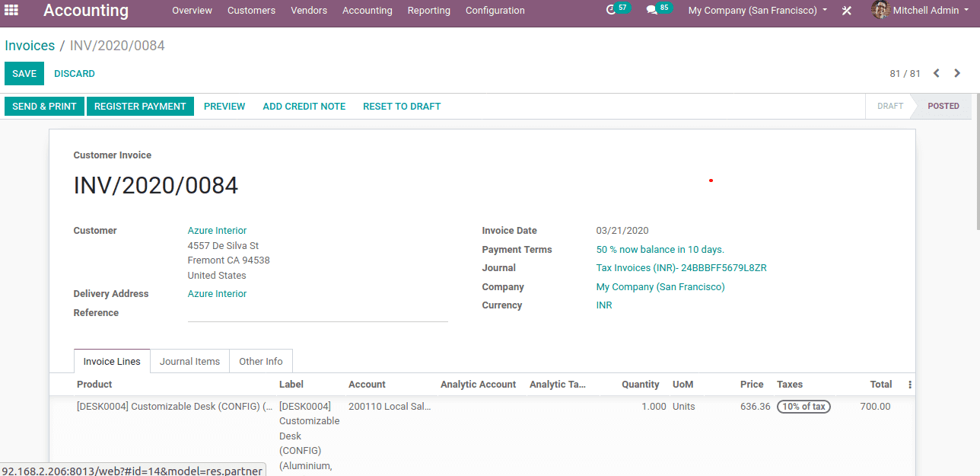This screenshot has width=980, height=476.
Task: Select the 200110 Local Sal... account cell
Action: coord(390,407)
